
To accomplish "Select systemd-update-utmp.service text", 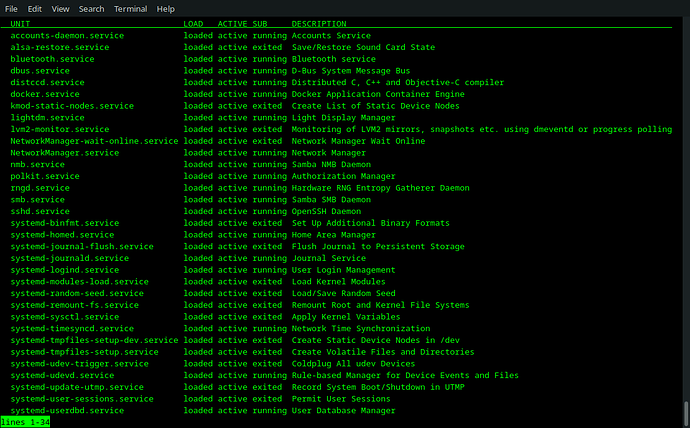I will point(77,388).
